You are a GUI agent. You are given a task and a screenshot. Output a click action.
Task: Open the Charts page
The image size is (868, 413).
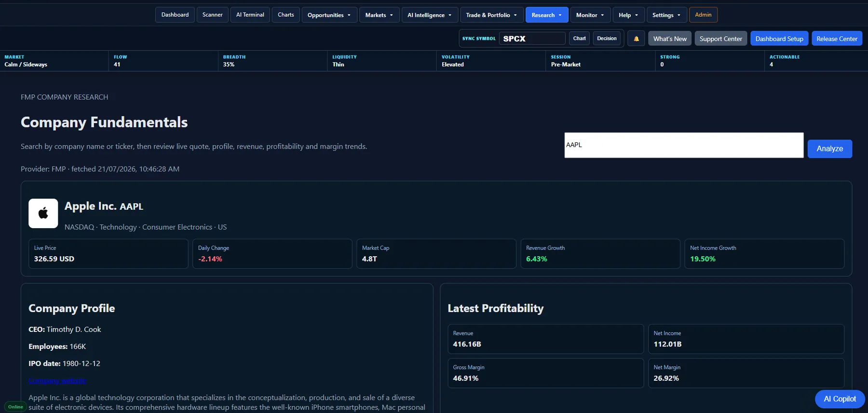coord(286,15)
